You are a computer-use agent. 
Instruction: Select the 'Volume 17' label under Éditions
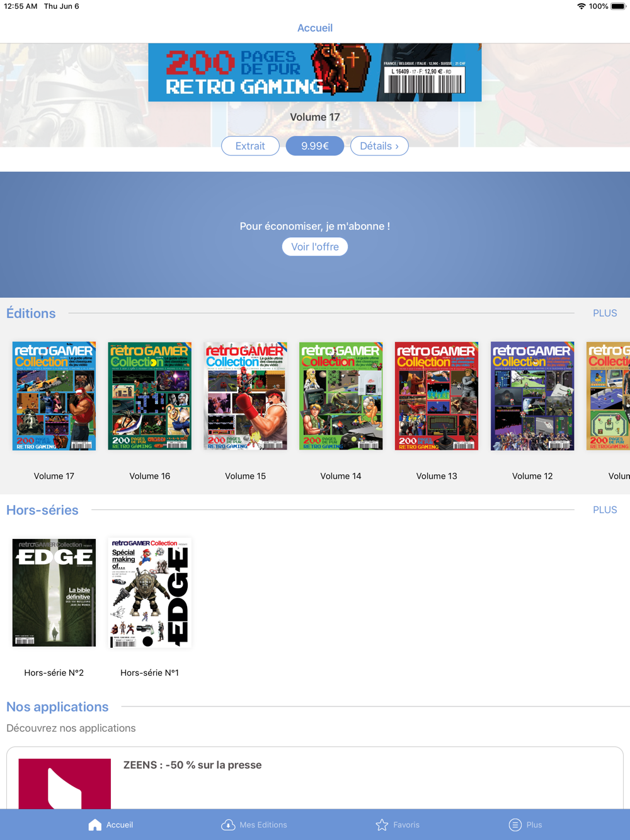(x=54, y=476)
